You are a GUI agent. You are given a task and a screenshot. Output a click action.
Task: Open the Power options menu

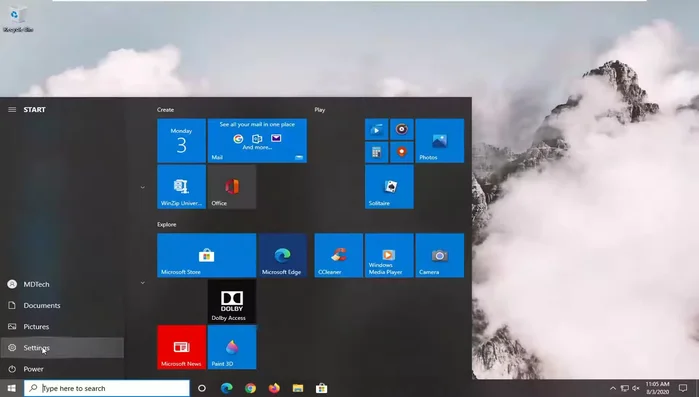pos(62,369)
